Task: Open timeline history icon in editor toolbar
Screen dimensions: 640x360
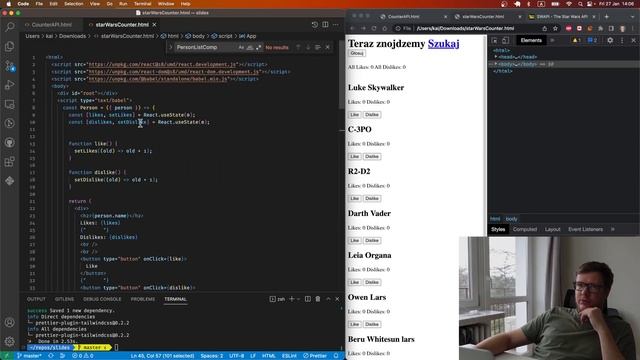Action: click(x=314, y=24)
